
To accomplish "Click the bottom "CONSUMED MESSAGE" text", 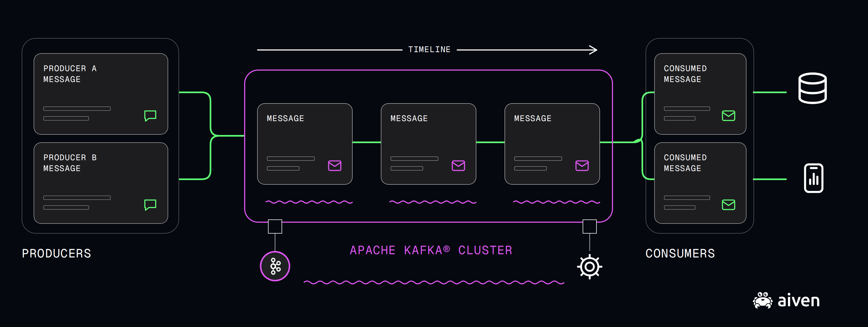I will point(685,163).
